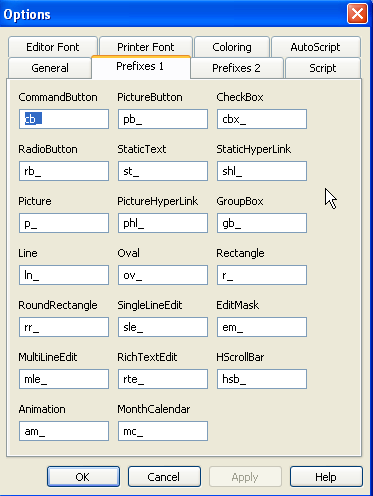Click the CommandButton prefix field
373x496 pixels.
[x=64, y=119]
